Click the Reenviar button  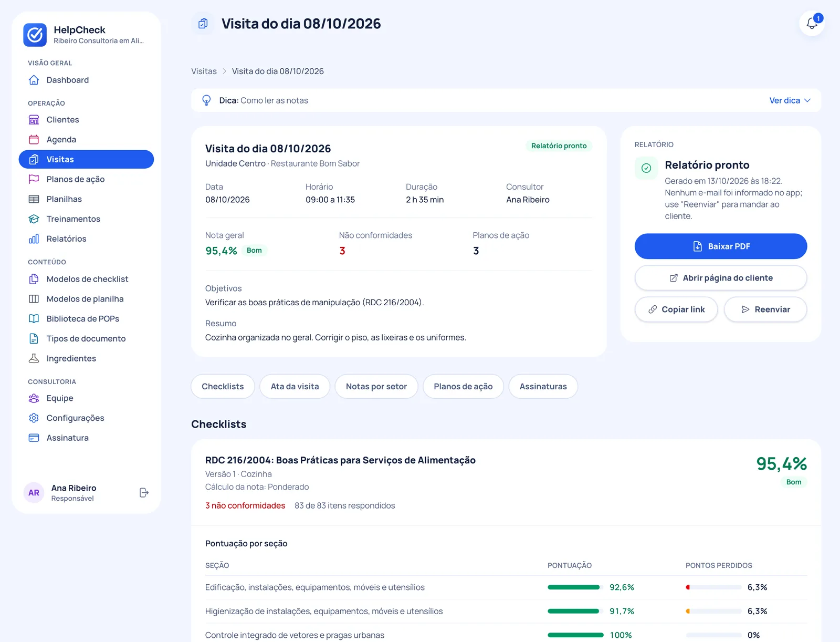pyautogui.click(x=765, y=309)
